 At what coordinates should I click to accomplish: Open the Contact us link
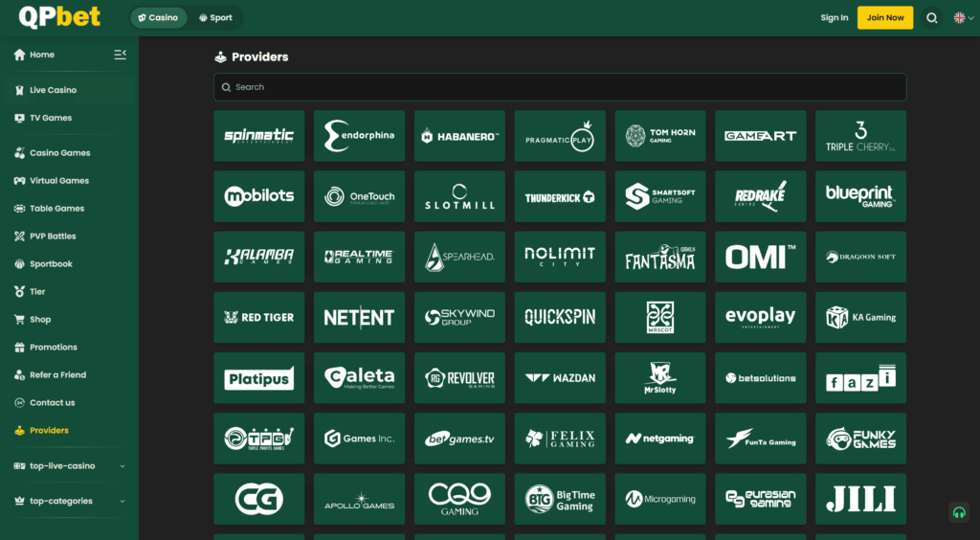click(x=53, y=402)
